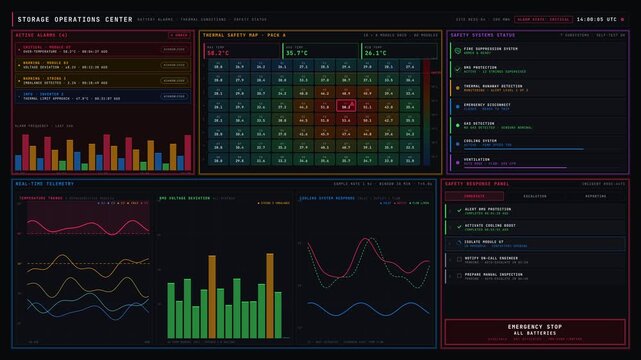This screenshot has height=360, width=641.
Task: Click the Min Temp 26.1°C summary card
Action: (399, 51)
